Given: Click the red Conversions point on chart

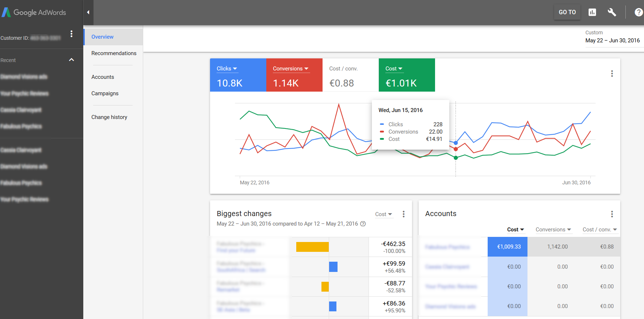Looking at the screenshot, I should point(456,149).
